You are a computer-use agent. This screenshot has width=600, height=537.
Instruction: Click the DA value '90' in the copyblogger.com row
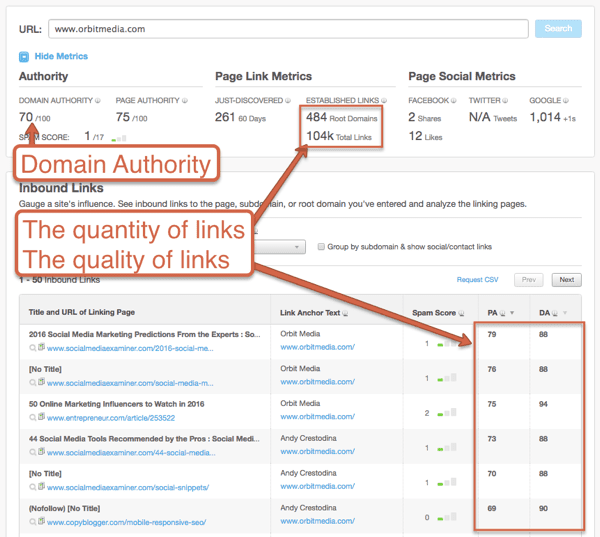pyautogui.click(x=543, y=509)
